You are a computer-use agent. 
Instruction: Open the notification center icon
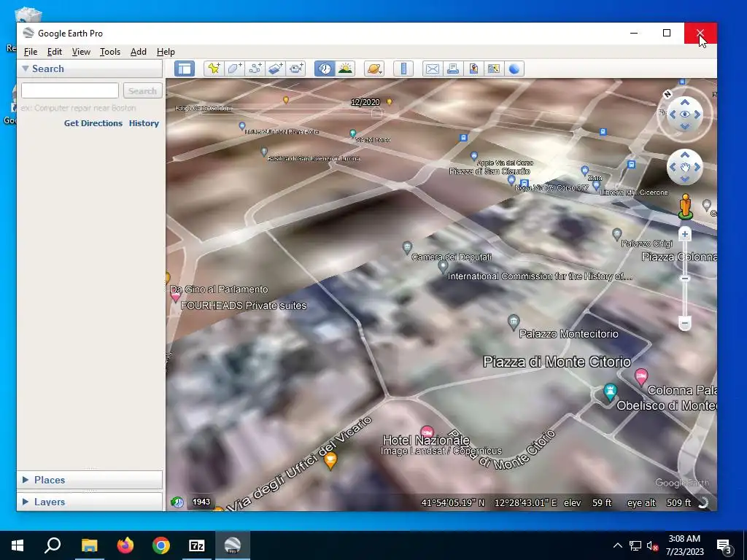pos(724,546)
